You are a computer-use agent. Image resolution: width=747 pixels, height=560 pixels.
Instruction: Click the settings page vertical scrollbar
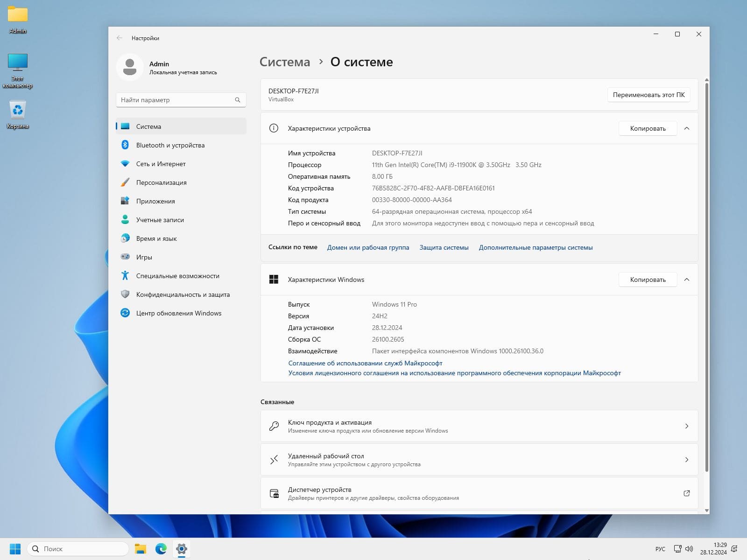[706, 277]
